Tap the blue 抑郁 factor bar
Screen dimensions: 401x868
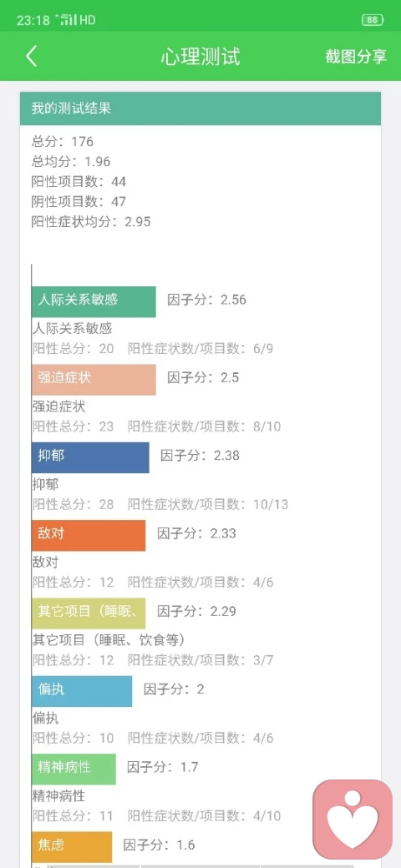click(90, 457)
